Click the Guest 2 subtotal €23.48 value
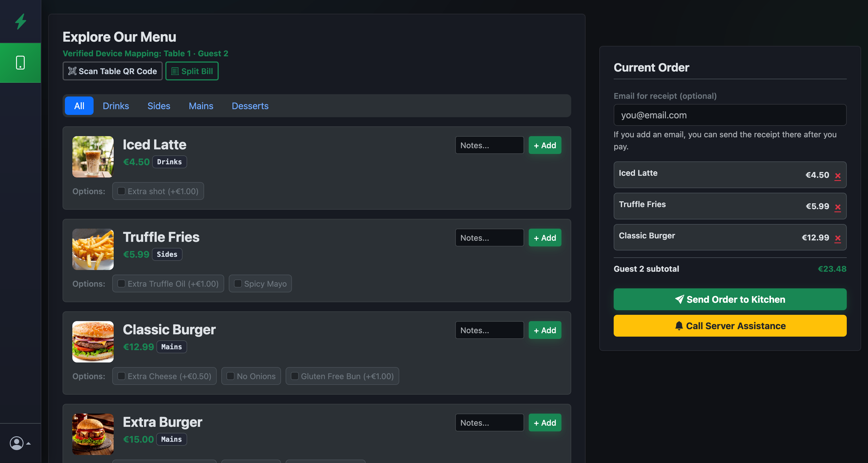 (x=832, y=269)
